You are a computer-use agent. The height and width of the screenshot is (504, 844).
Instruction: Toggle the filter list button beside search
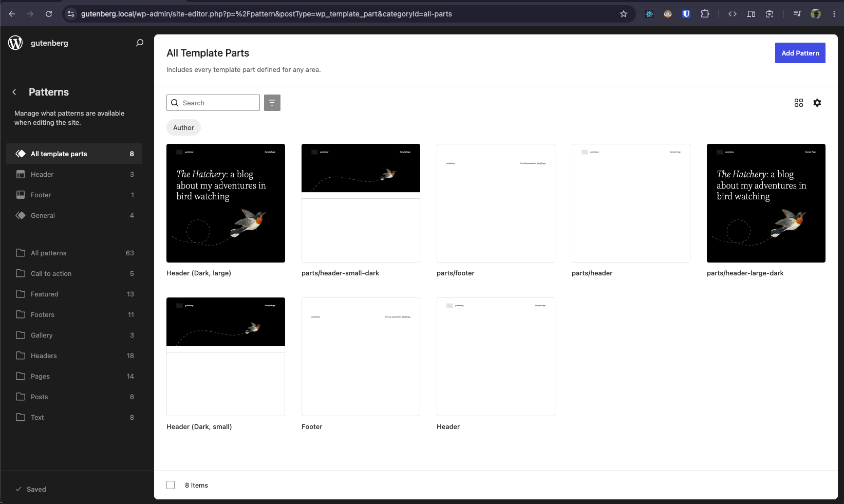tap(272, 103)
